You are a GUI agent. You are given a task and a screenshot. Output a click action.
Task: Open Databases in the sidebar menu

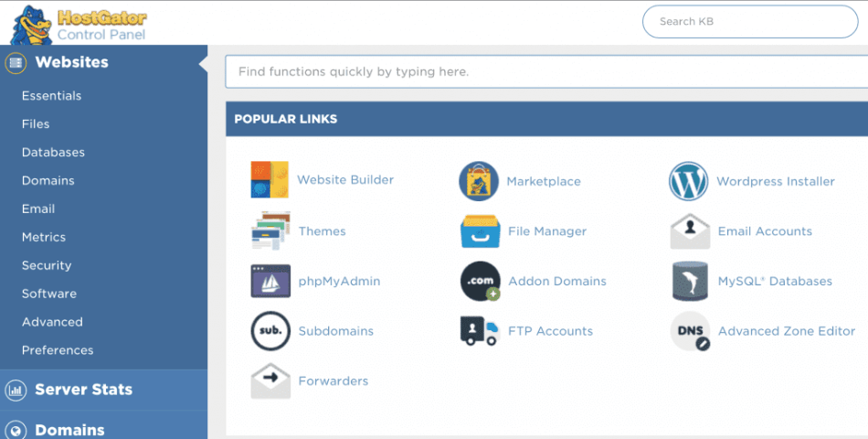tap(53, 153)
